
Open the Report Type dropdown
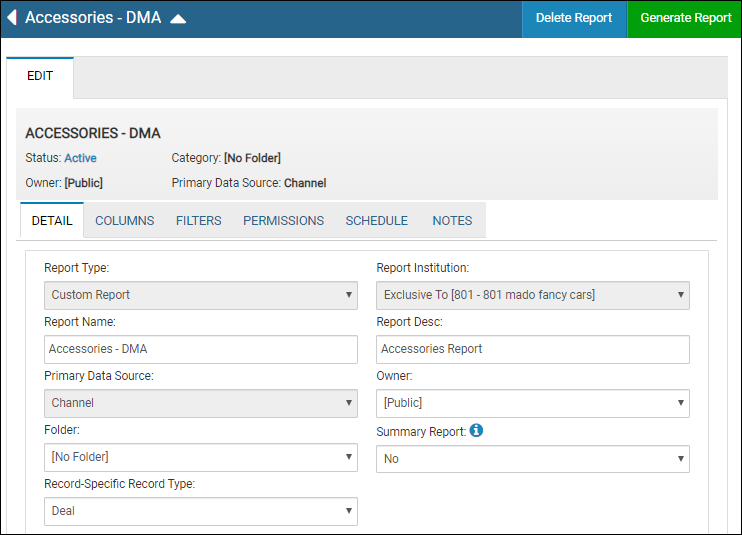[x=201, y=295]
